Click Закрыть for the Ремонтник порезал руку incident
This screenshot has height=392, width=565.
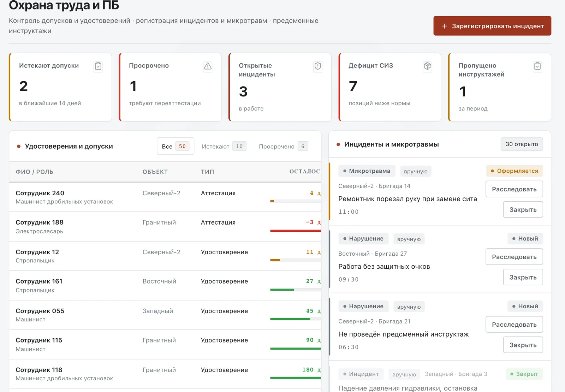[523, 210]
